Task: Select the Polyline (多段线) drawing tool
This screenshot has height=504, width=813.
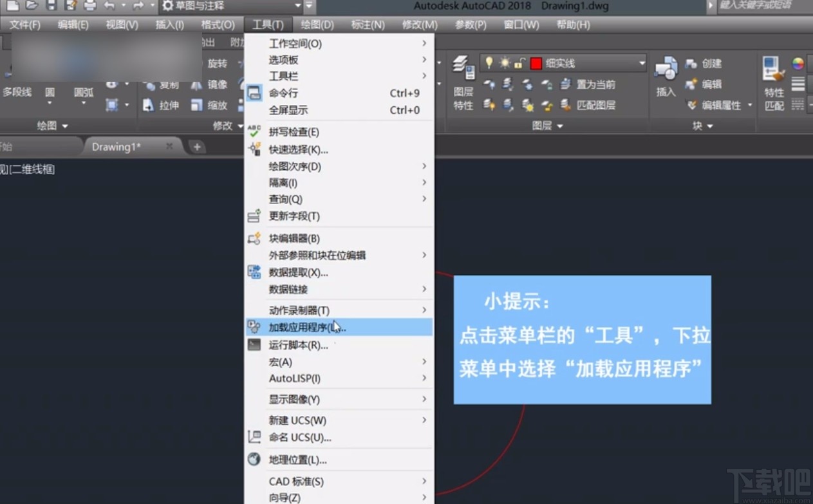Action: pos(17,92)
